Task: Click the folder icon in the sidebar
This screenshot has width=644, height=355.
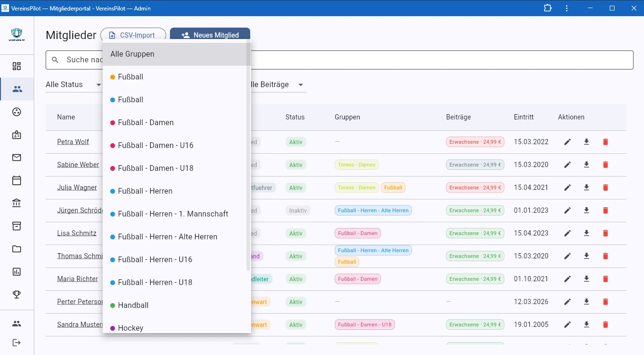Action: click(x=17, y=249)
